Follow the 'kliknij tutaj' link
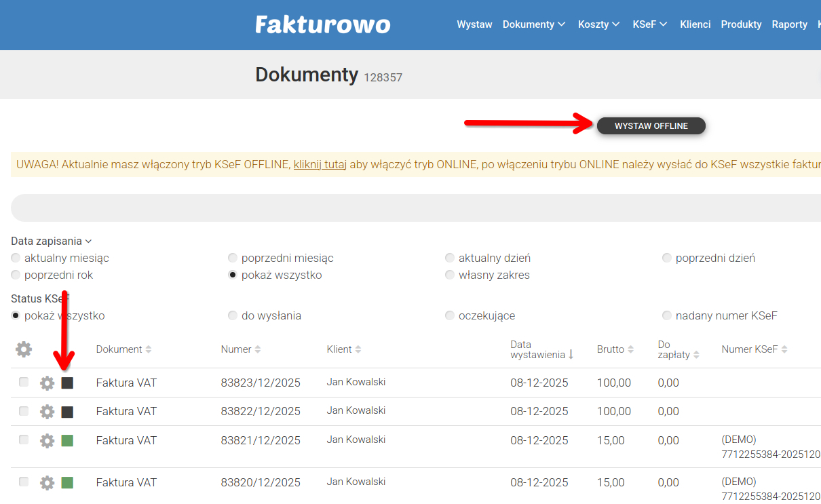 click(x=320, y=164)
